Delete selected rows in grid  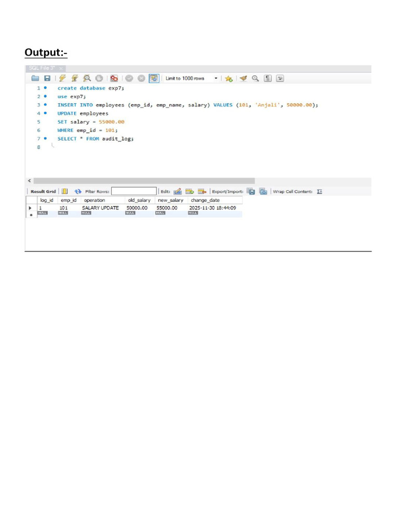202,191
